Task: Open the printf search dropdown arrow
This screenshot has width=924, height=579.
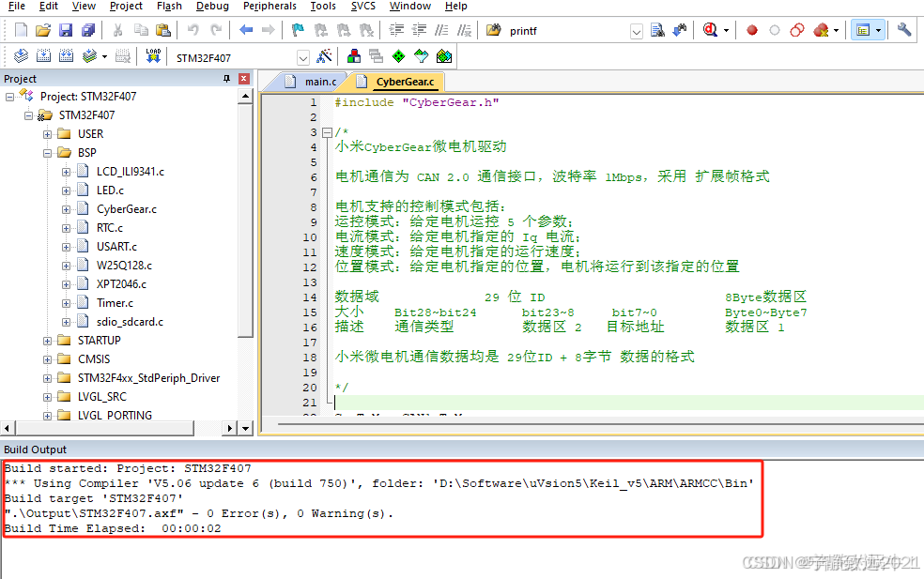Action: pos(637,31)
